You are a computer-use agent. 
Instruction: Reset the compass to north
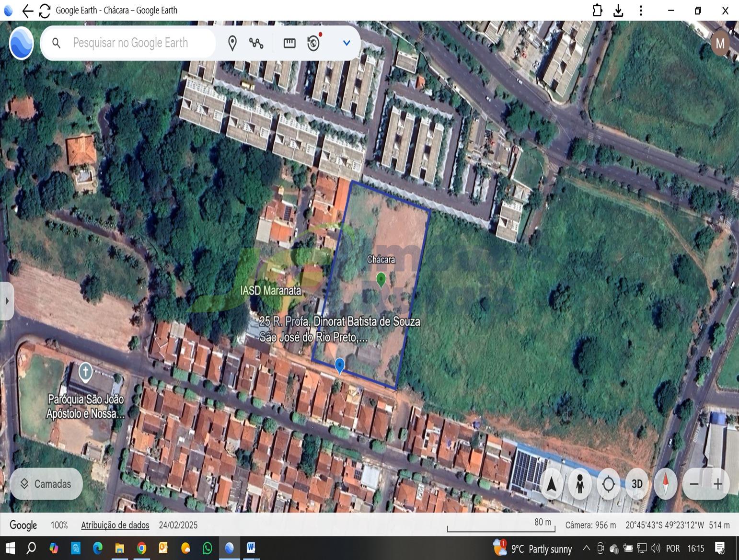coord(666,484)
